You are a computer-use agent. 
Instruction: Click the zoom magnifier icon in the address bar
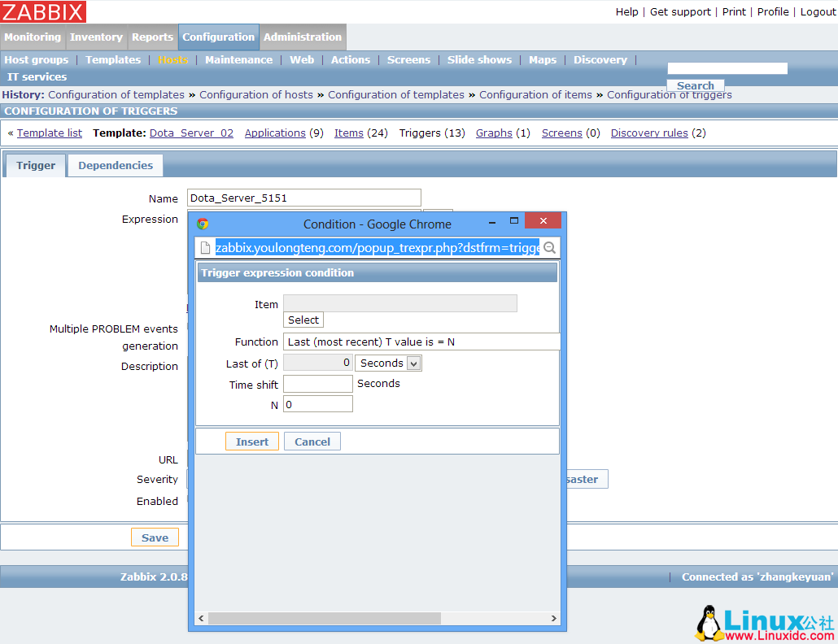click(550, 248)
